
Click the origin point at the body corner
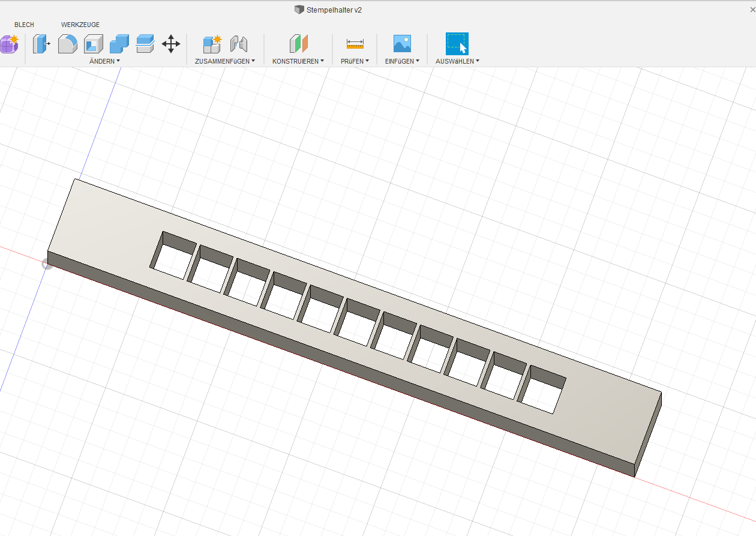coord(47,264)
